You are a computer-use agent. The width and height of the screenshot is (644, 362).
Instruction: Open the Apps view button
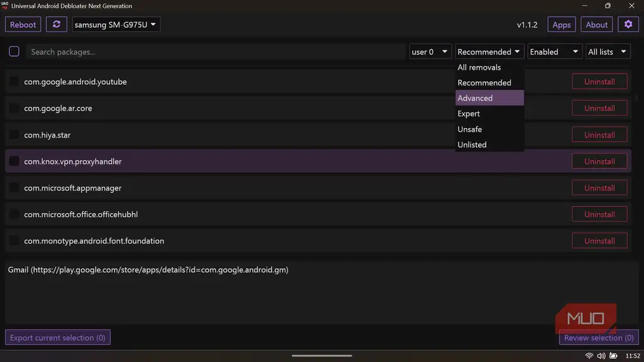562,25
